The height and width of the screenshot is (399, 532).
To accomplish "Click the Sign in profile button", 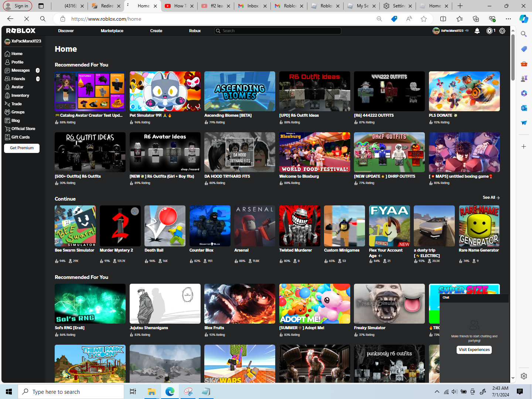I will tap(17, 6).
